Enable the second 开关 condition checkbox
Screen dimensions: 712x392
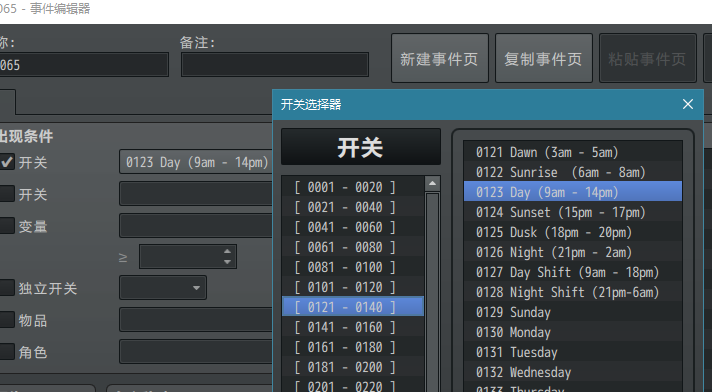click(x=6, y=194)
